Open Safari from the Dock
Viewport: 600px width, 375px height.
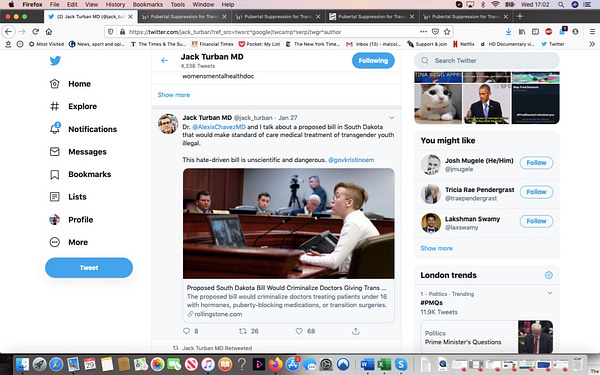[57, 364]
